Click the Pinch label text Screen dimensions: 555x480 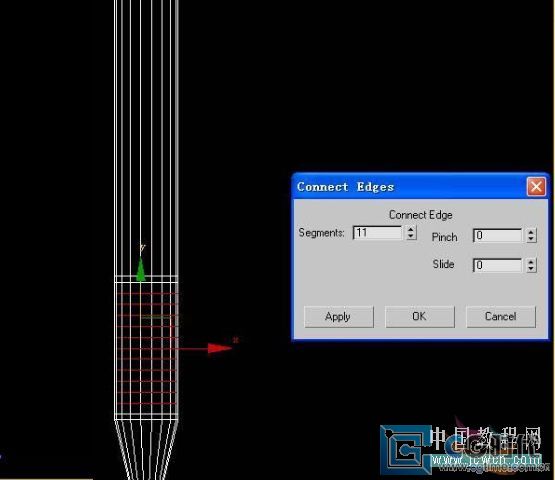(445, 237)
